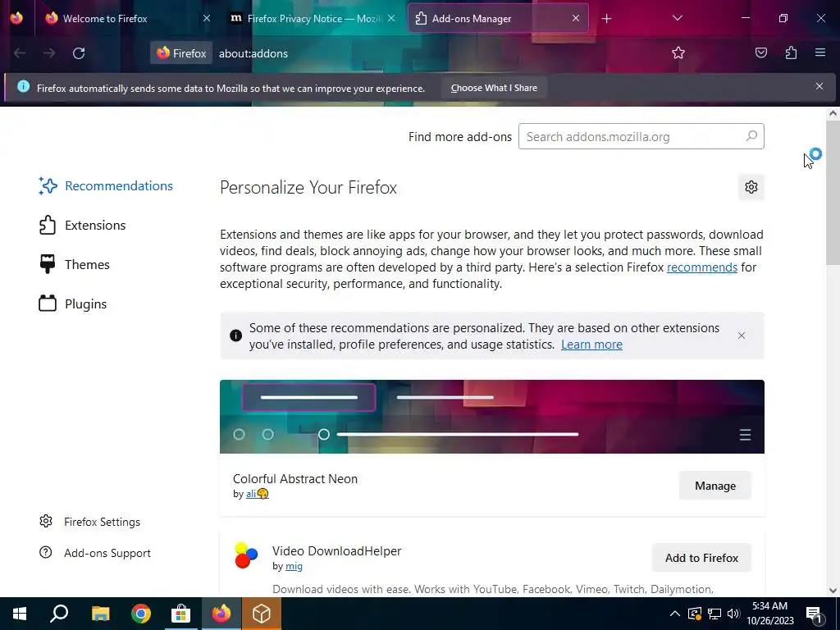Open Add-ons Support link
Viewport: 840px width, 630px height.
(x=95, y=553)
